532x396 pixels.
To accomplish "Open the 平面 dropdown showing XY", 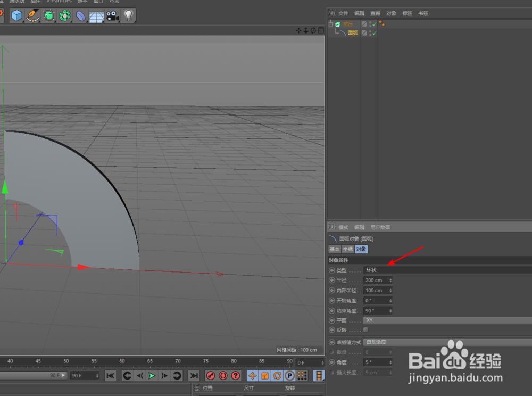I will click(447, 320).
